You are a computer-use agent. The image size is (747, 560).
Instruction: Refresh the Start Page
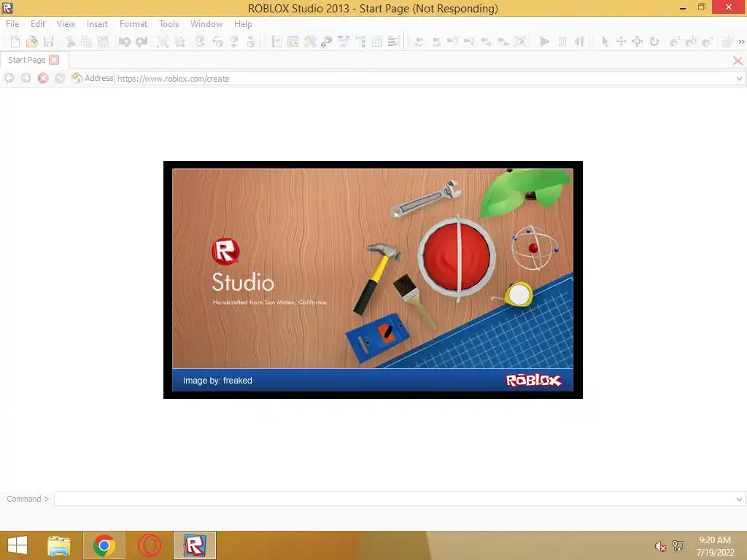coord(60,78)
